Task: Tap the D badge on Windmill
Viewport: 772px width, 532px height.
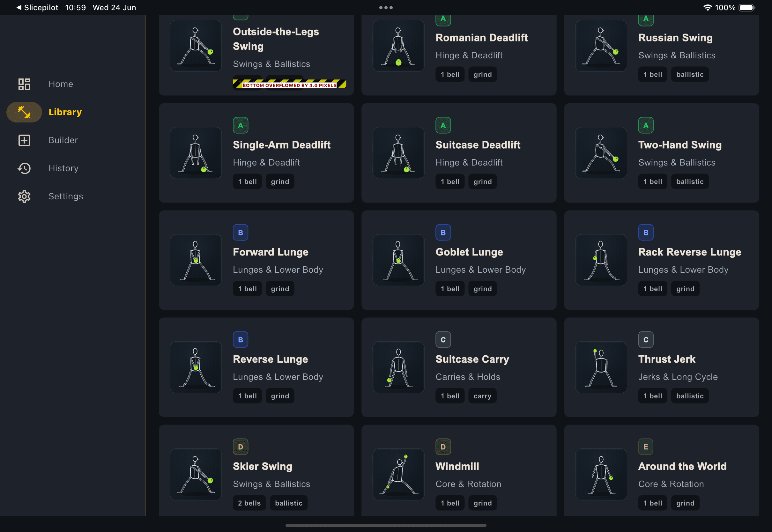Action: pyautogui.click(x=443, y=447)
